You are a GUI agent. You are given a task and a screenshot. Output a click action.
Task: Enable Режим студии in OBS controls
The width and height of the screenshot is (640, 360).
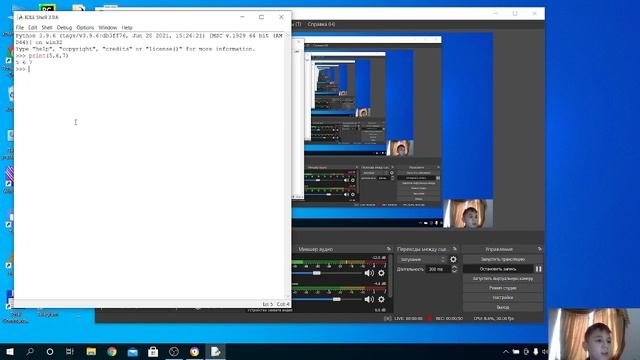503,288
